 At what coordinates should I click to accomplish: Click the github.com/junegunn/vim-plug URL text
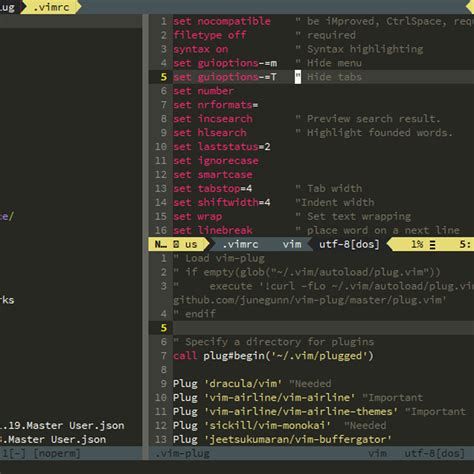(310, 300)
